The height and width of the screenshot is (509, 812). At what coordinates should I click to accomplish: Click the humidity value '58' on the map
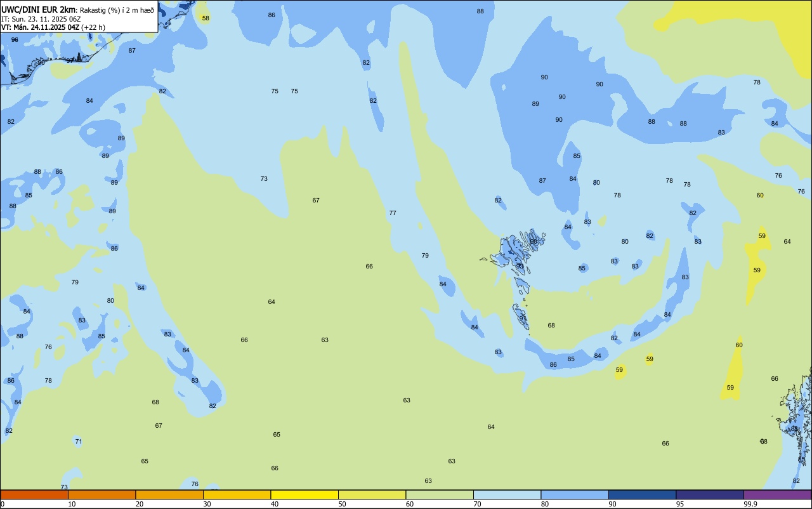click(206, 18)
